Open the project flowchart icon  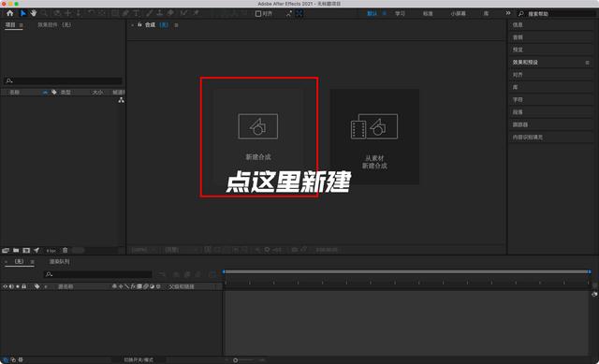[121, 100]
